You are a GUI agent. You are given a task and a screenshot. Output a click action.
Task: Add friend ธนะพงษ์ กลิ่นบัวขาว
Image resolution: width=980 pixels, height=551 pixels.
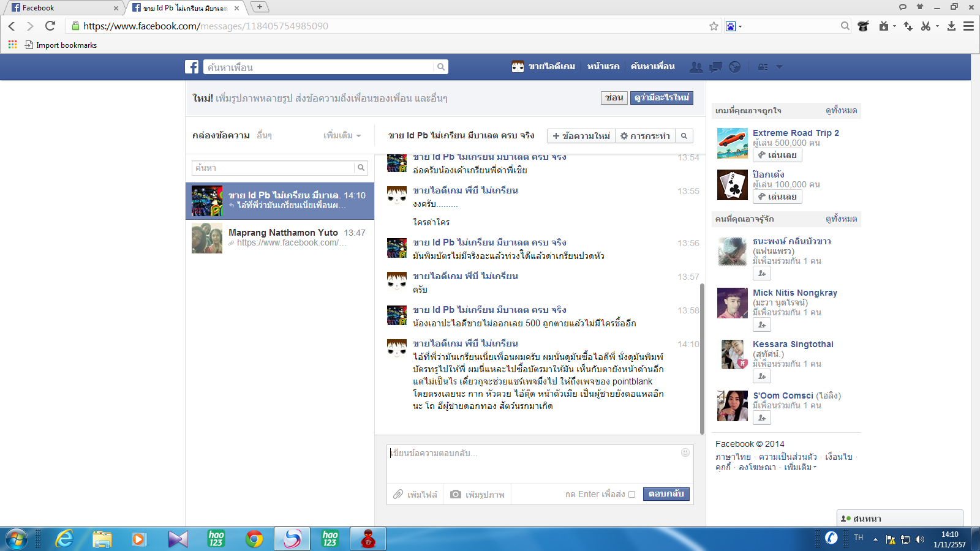(x=762, y=273)
